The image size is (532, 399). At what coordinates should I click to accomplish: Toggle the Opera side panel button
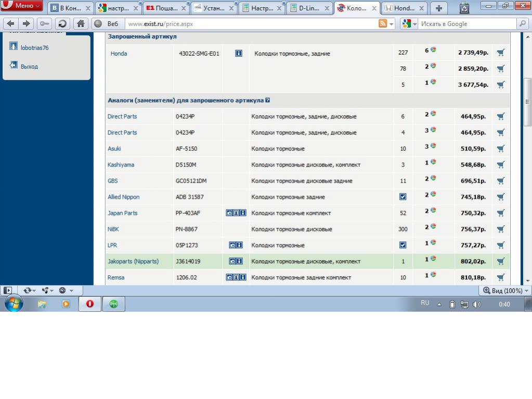click(x=7, y=290)
